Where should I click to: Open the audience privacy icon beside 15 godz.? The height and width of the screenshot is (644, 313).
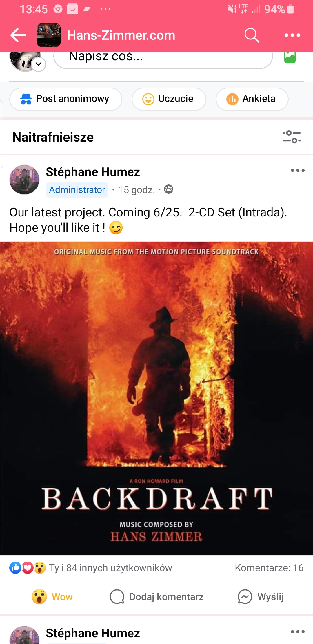[x=169, y=189]
